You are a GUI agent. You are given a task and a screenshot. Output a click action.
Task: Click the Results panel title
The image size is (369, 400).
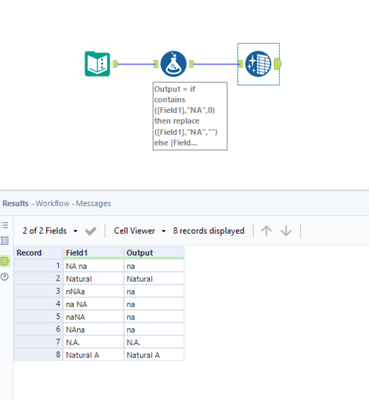pos(15,203)
